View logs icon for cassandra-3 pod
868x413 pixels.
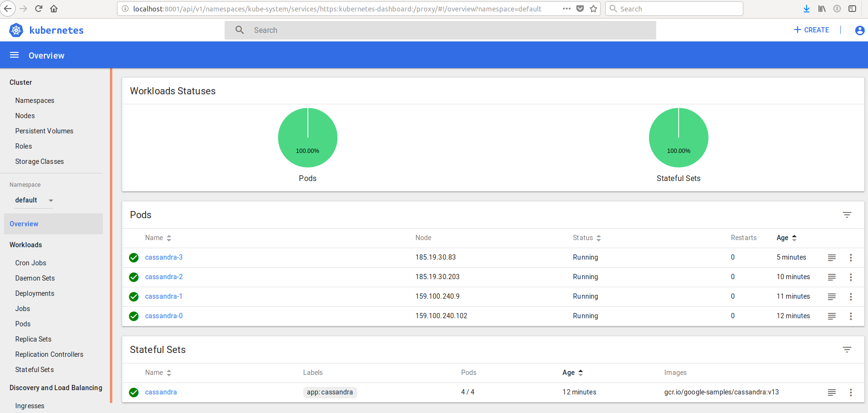[x=831, y=258]
